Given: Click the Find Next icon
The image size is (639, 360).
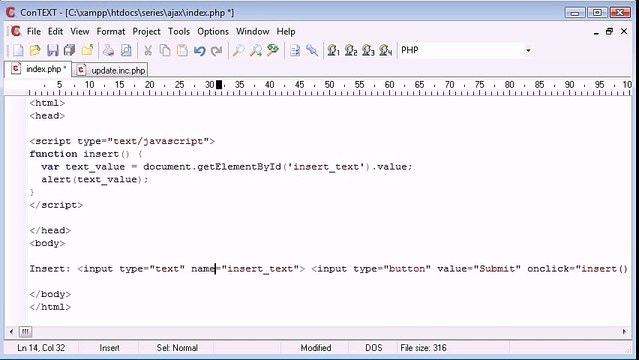Looking at the screenshot, I should click(x=256, y=51).
